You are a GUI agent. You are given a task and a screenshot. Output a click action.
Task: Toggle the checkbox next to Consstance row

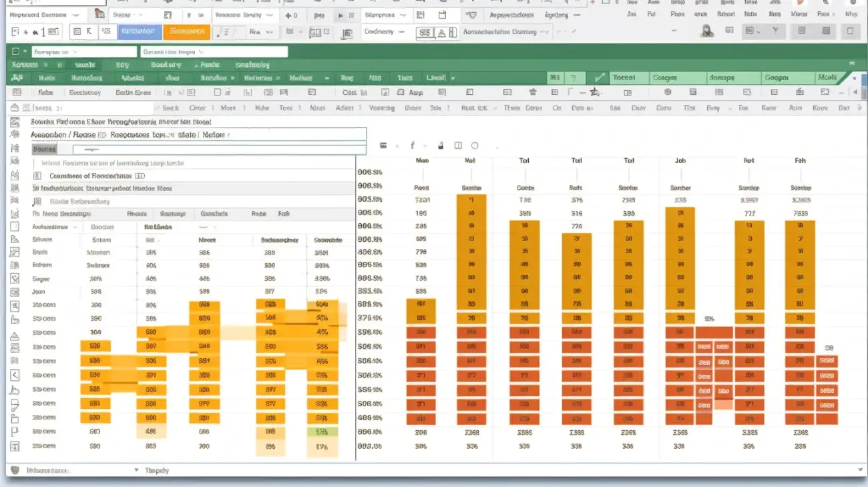click(x=37, y=176)
